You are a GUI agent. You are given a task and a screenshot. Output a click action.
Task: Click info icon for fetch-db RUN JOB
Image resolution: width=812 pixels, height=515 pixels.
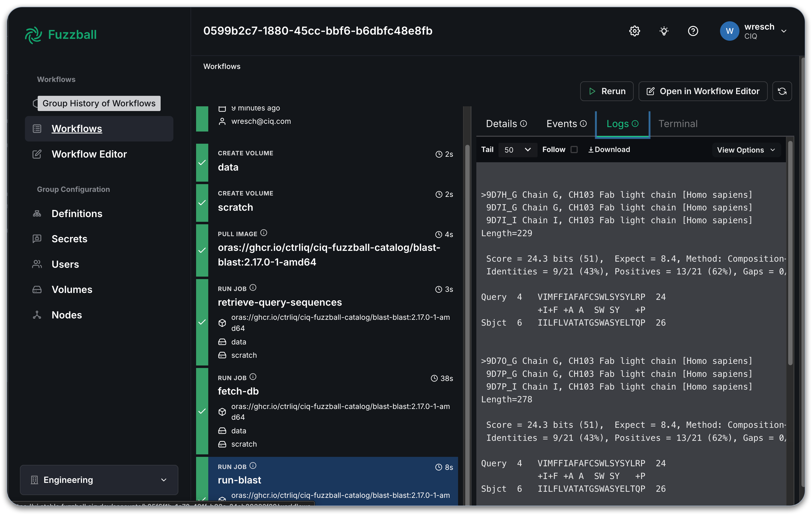tap(253, 377)
